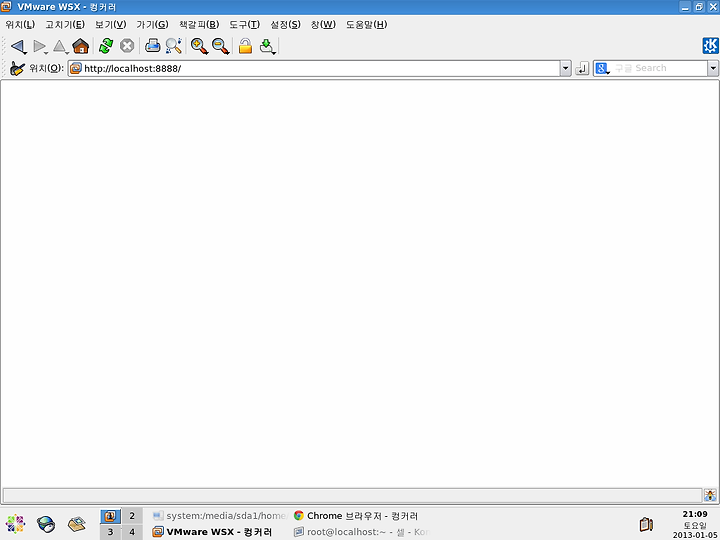Zoom in with the magnifier plus icon

tap(199, 46)
